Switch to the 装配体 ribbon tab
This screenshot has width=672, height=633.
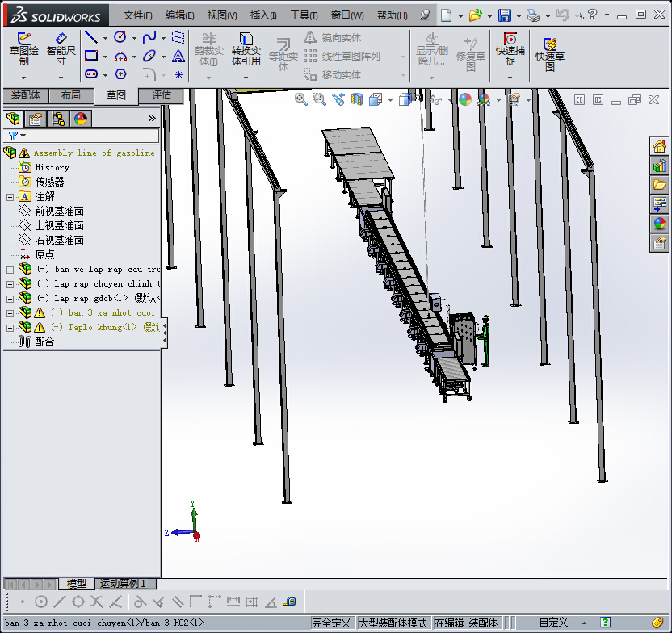(x=26, y=95)
